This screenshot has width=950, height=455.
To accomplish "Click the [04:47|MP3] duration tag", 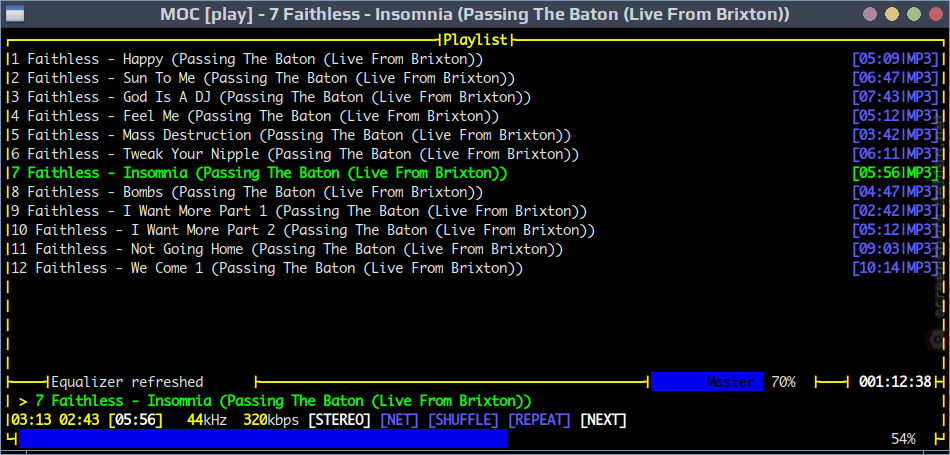I will (x=895, y=192).
